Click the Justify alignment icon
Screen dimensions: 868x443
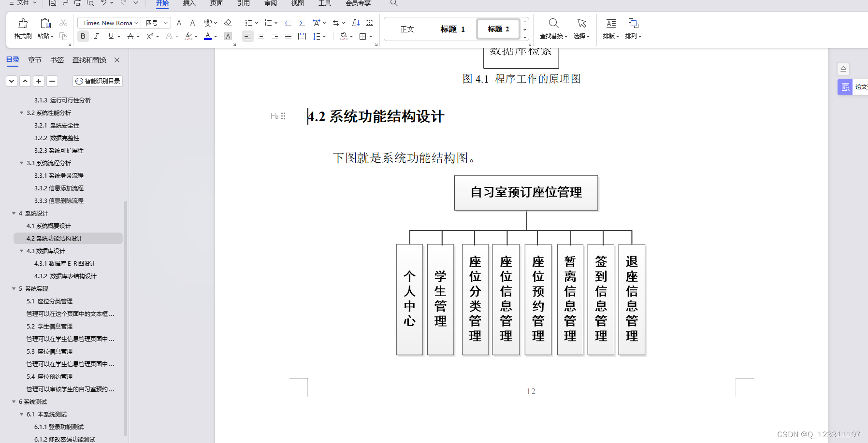[288, 36]
